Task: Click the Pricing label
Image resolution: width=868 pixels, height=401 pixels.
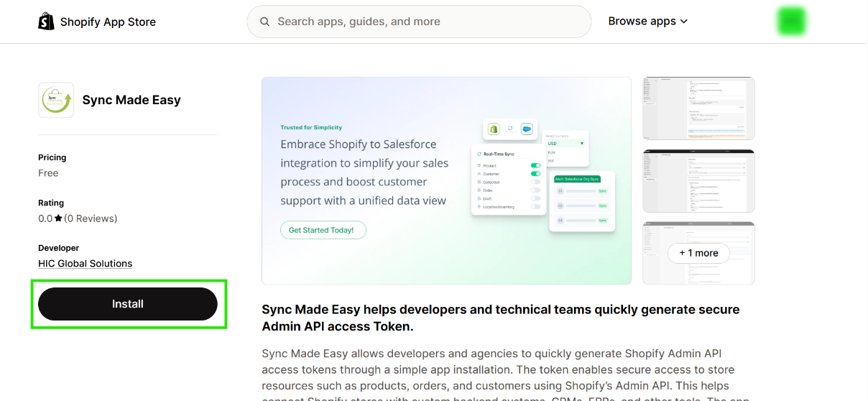Action: point(52,157)
